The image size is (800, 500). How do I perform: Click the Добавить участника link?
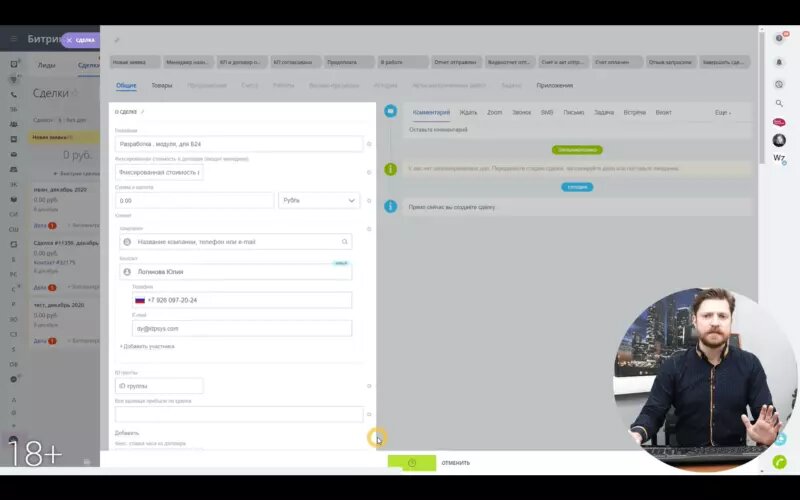point(147,346)
